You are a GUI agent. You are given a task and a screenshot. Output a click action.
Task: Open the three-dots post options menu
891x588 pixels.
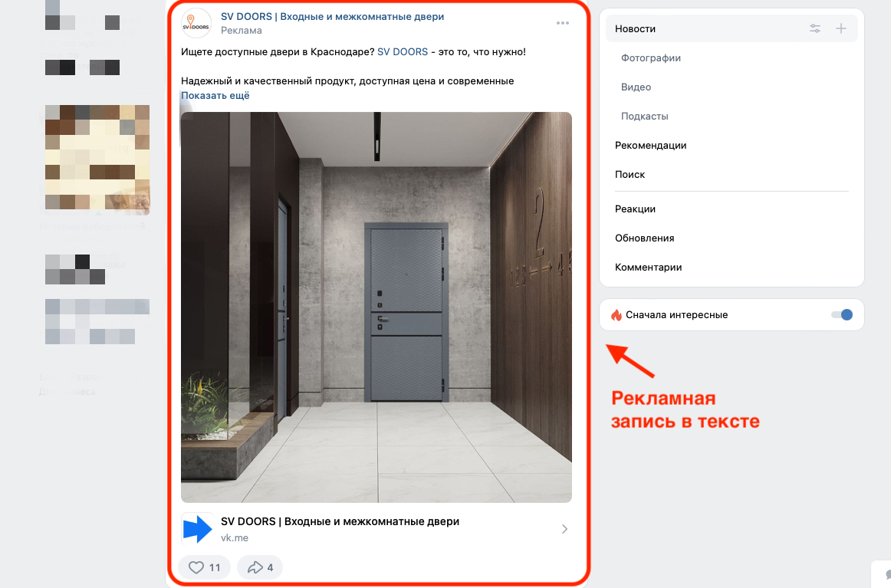pyautogui.click(x=563, y=23)
